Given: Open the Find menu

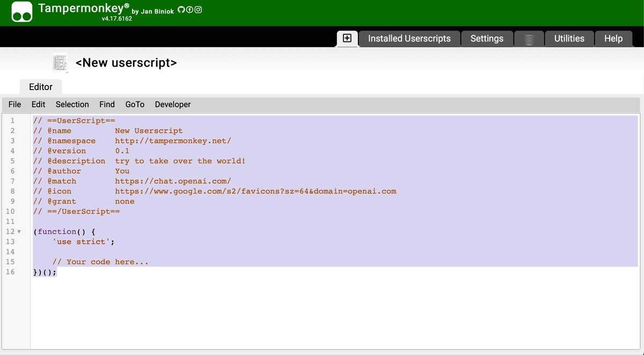Looking at the screenshot, I should (x=107, y=105).
